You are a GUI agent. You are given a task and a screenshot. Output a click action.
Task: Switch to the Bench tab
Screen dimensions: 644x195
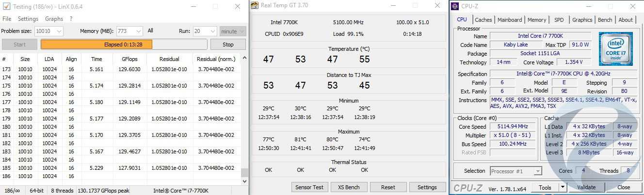point(605,20)
